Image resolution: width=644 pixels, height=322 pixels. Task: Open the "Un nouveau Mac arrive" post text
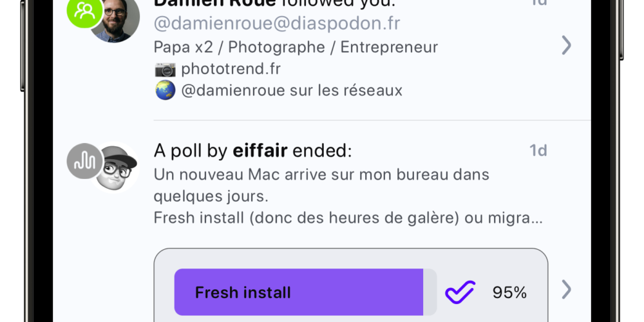[x=348, y=196]
